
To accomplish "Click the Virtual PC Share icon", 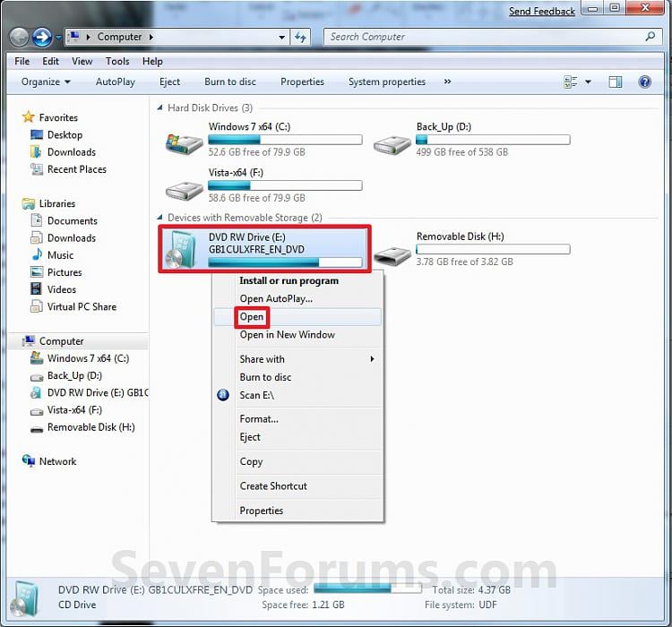I will [x=37, y=306].
